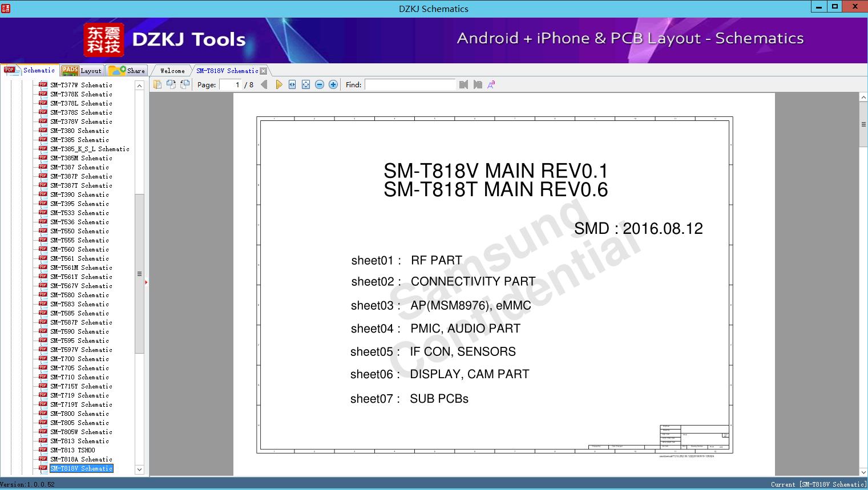Click the DZKJ red logo in the banner
This screenshot has width=868, height=490.
click(103, 40)
